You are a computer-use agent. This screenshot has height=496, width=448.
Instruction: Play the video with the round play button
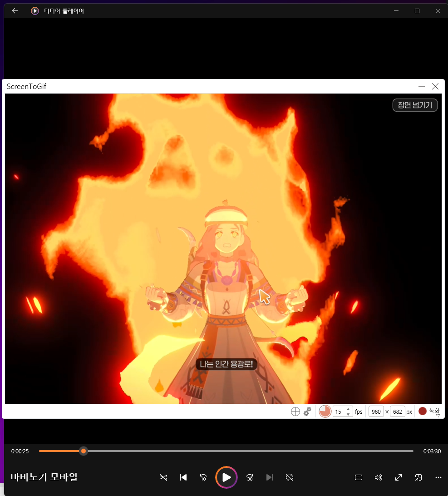point(226,477)
